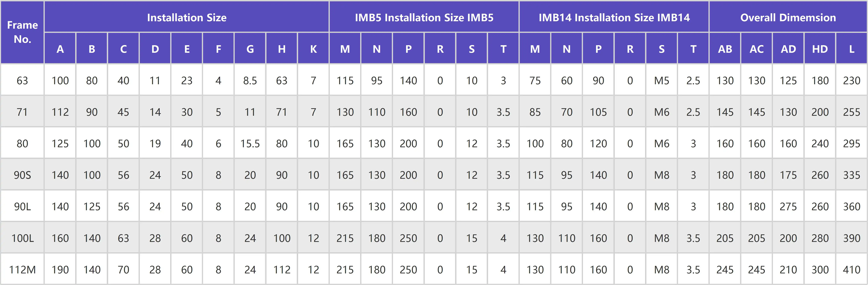This screenshot has width=868, height=285.
Task: Click the M5 thread size cell
Action: click(x=661, y=81)
